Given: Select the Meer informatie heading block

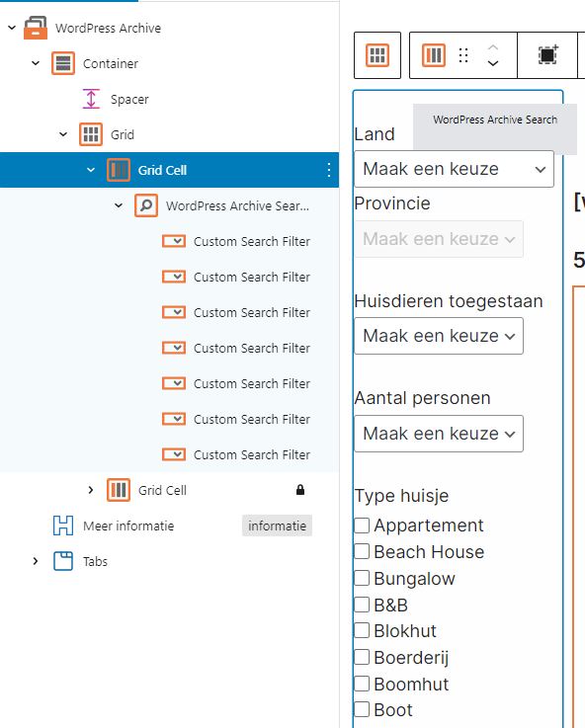Looking at the screenshot, I should click(128, 526).
